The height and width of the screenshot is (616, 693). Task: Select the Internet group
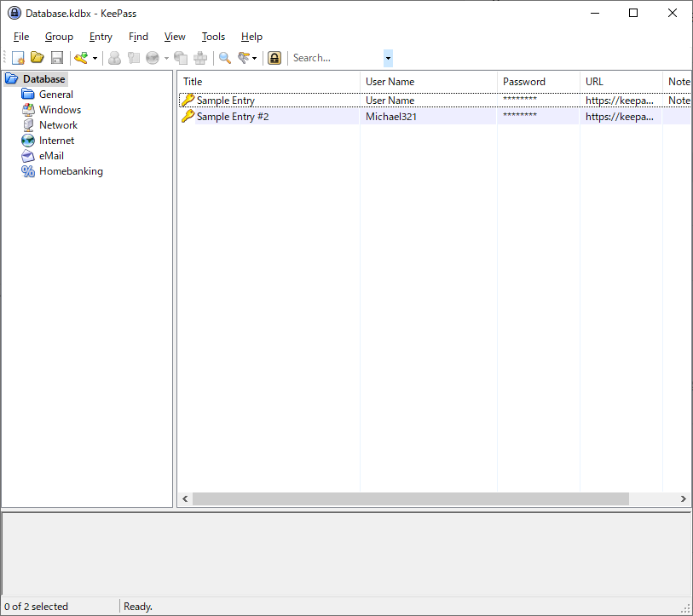[56, 141]
